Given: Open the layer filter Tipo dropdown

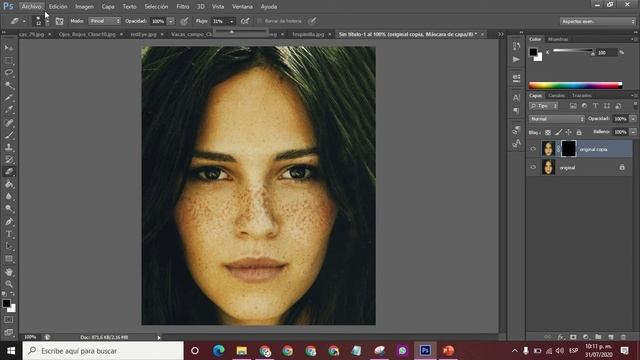Looking at the screenshot, I should coord(544,106).
